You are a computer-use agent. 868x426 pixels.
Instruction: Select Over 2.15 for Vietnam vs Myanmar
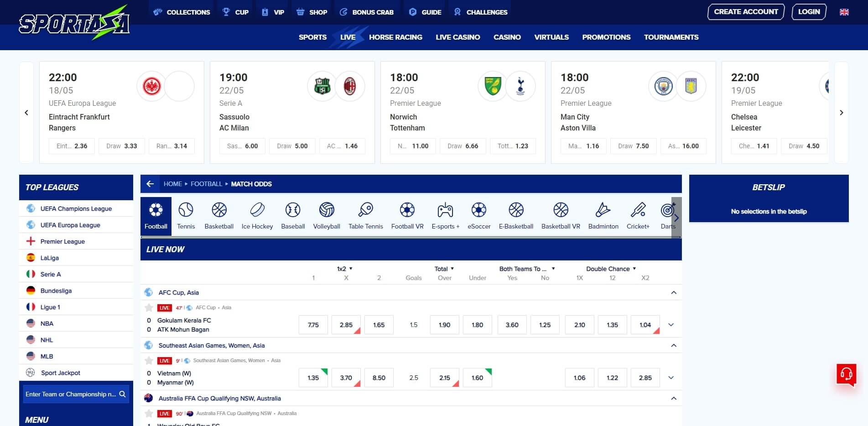coord(445,378)
